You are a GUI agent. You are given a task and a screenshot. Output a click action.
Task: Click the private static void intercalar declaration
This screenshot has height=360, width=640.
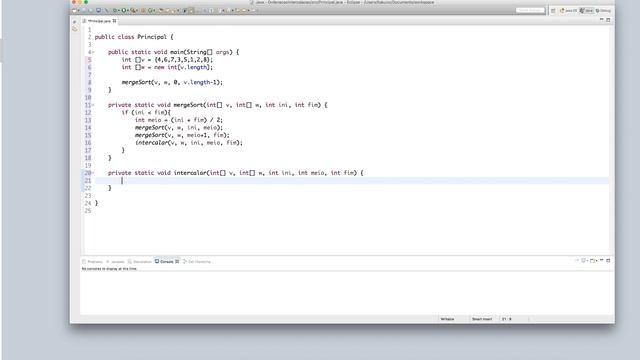click(x=236, y=173)
